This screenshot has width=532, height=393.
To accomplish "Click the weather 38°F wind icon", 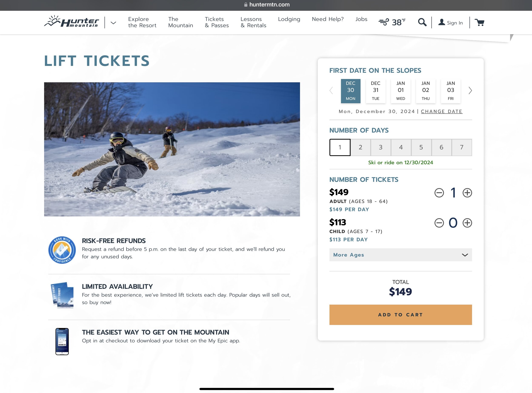I will coord(392,22).
